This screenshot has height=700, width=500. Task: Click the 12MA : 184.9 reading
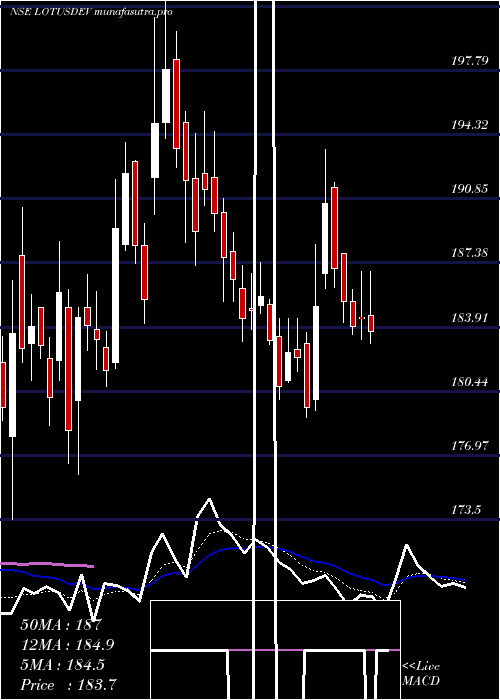pos(67,645)
